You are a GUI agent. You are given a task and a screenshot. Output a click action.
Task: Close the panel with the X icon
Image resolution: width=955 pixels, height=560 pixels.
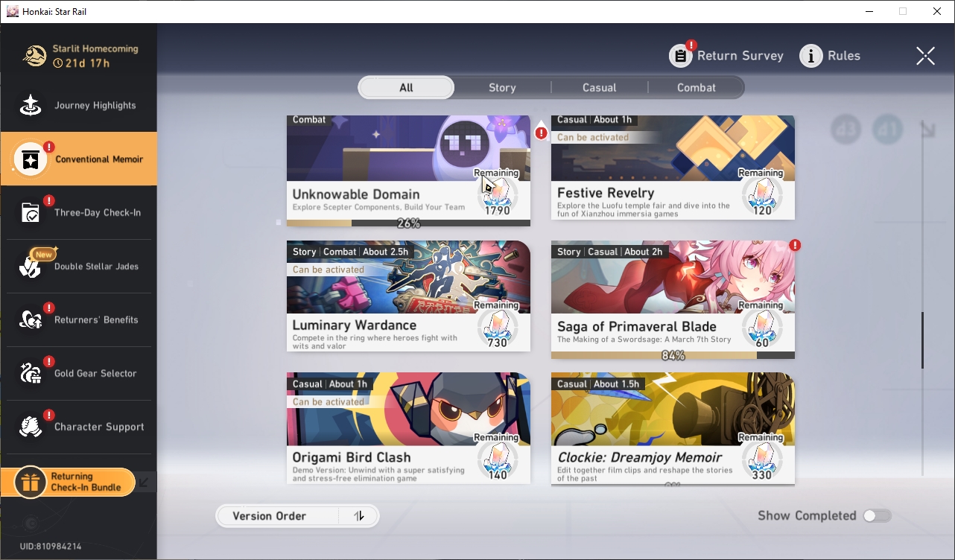(x=925, y=56)
